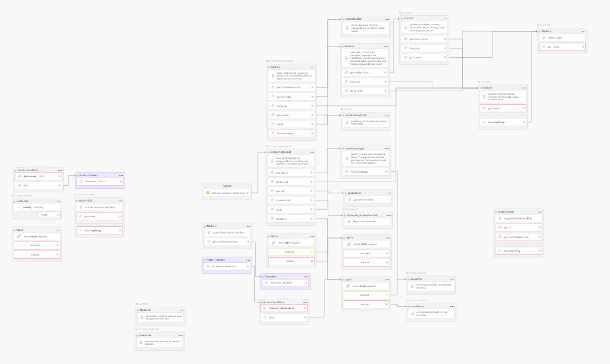This screenshot has height=364, width=610.
Task: Open the three-dot menu of Transfer-1 node
Action: click(306, 277)
